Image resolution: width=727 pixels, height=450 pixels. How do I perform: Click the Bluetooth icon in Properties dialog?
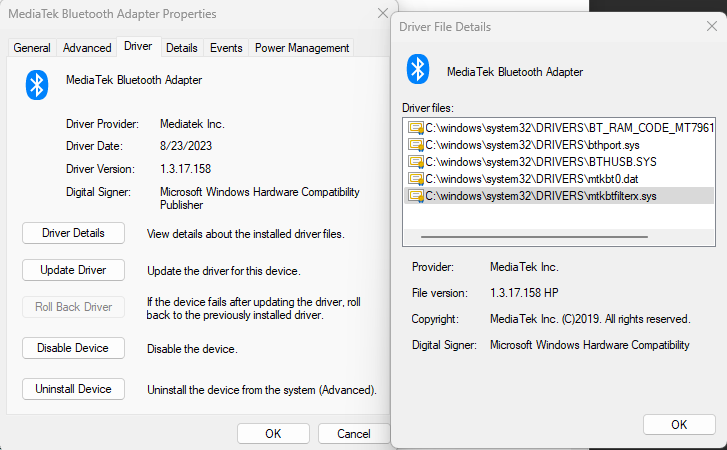37,84
